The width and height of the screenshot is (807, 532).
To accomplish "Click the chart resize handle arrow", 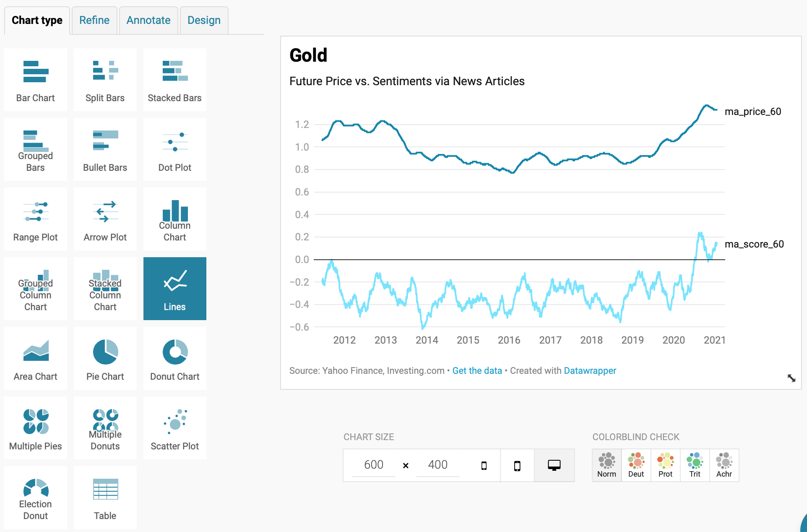I will tap(791, 378).
